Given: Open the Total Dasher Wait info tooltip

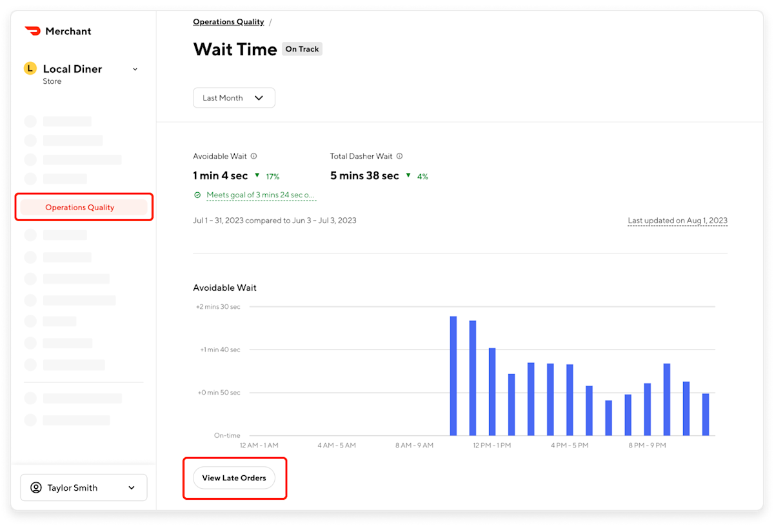Looking at the screenshot, I should (399, 155).
